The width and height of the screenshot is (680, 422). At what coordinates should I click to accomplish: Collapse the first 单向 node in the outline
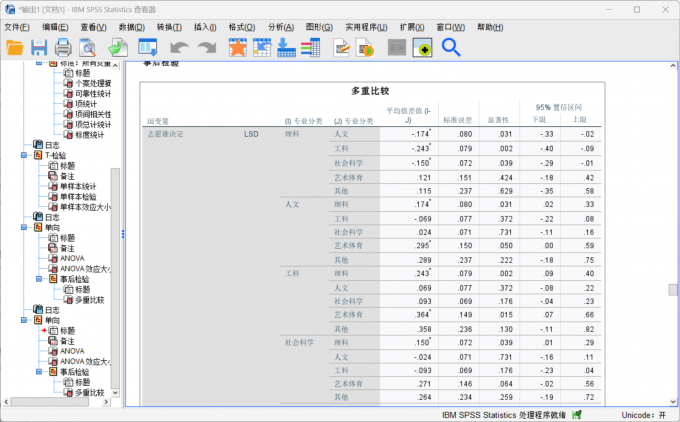click(x=24, y=228)
